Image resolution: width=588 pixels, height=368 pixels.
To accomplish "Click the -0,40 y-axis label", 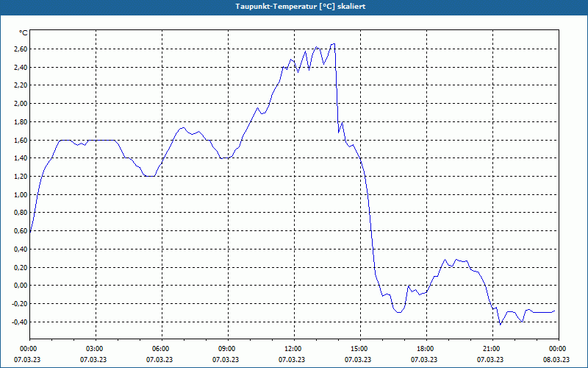I will pyautogui.click(x=20, y=322).
